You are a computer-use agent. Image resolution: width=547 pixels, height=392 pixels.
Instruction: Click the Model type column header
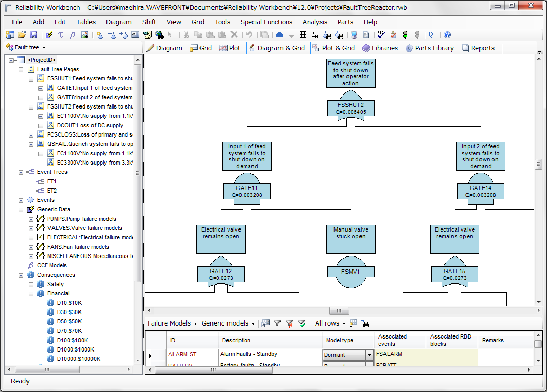[348, 341]
